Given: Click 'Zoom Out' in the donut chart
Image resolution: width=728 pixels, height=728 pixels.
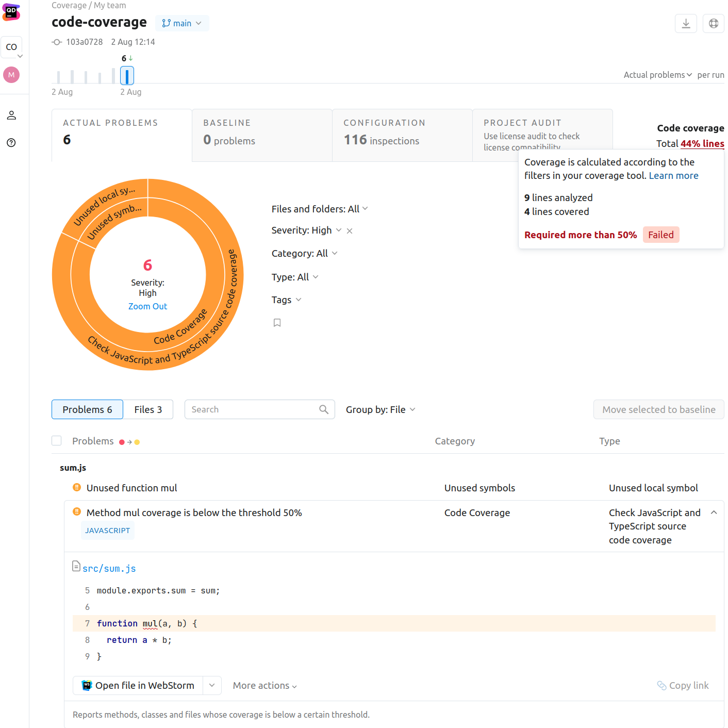Looking at the screenshot, I should tap(147, 306).
